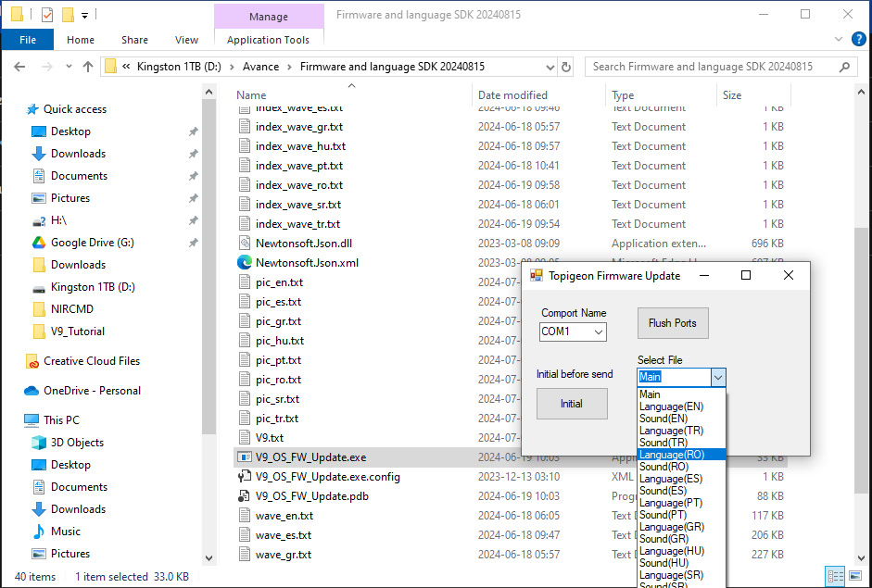Open the NIRCMD folder in sidebar

[x=71, y=309]
